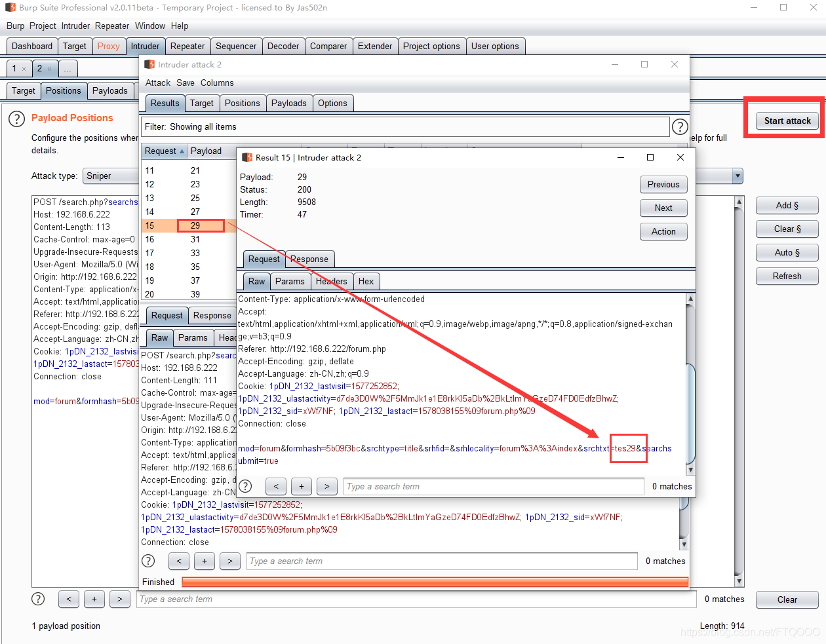
Task: Click help icon beside Payload Positions heading
Action: pos(16,119)
